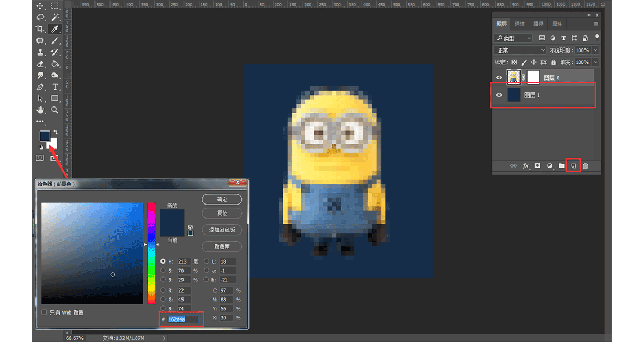This screenshot has width=644, height=342.
Task: Reset to default black and white colors
Action: point(41,147)
